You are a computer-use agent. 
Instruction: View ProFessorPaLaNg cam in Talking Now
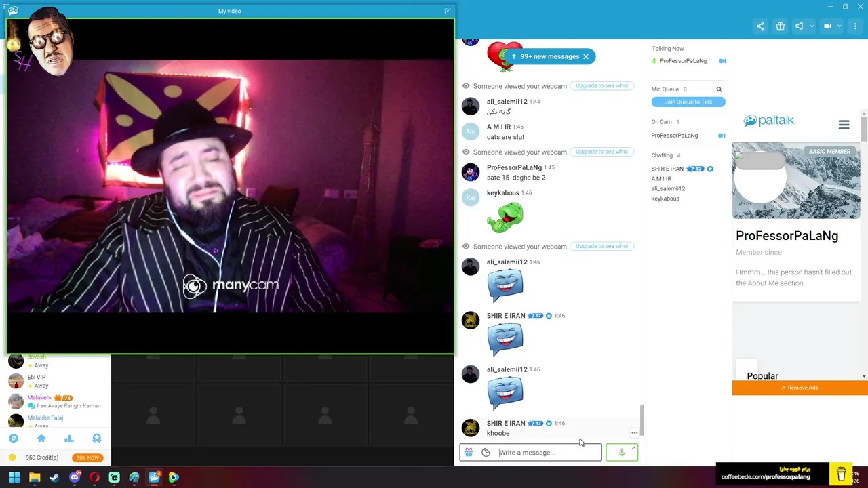[722, 61]
